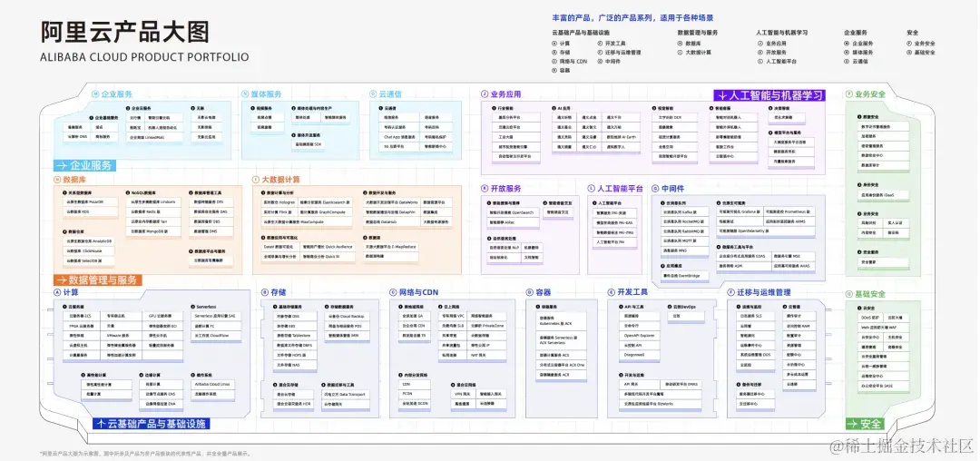Click circled L icon beside 人工智能平台 section heading
Viewport: 980px width, 461px height.
tap(591, 188)
